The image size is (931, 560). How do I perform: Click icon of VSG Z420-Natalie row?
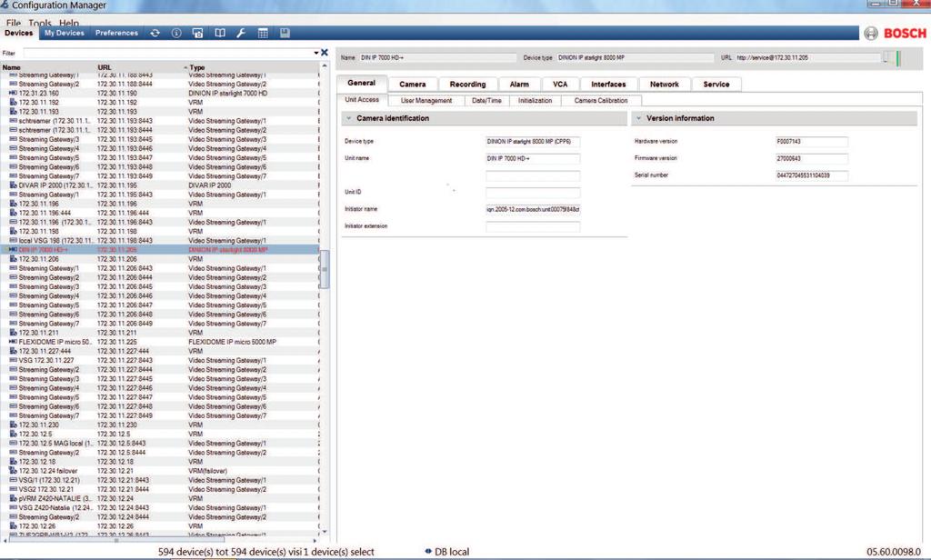[x=13, y=508]
